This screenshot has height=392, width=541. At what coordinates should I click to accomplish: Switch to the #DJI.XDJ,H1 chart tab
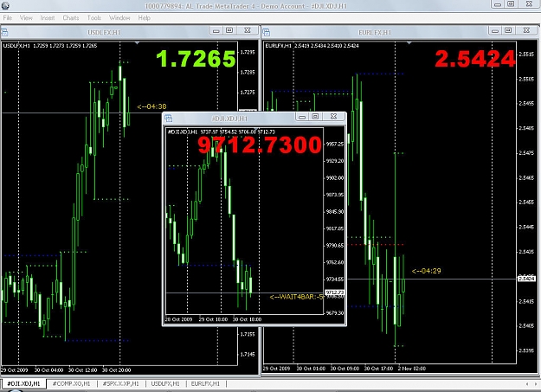[x=23, y=383]
